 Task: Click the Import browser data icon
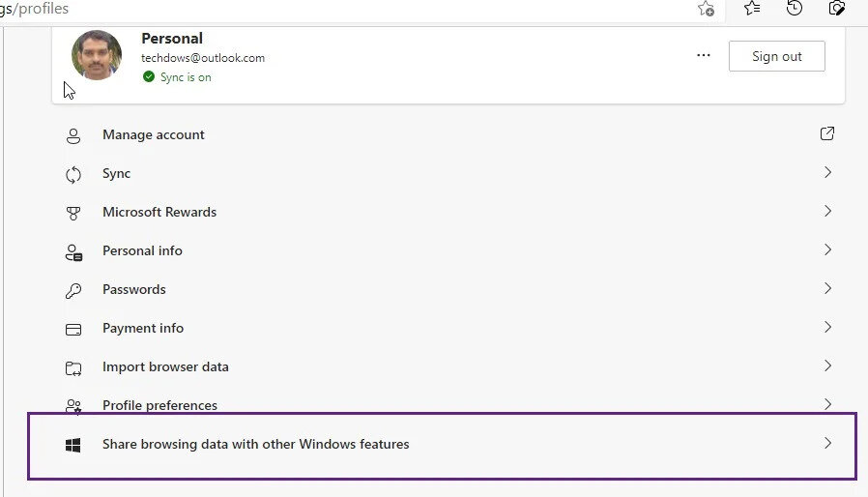click(73, 368)
